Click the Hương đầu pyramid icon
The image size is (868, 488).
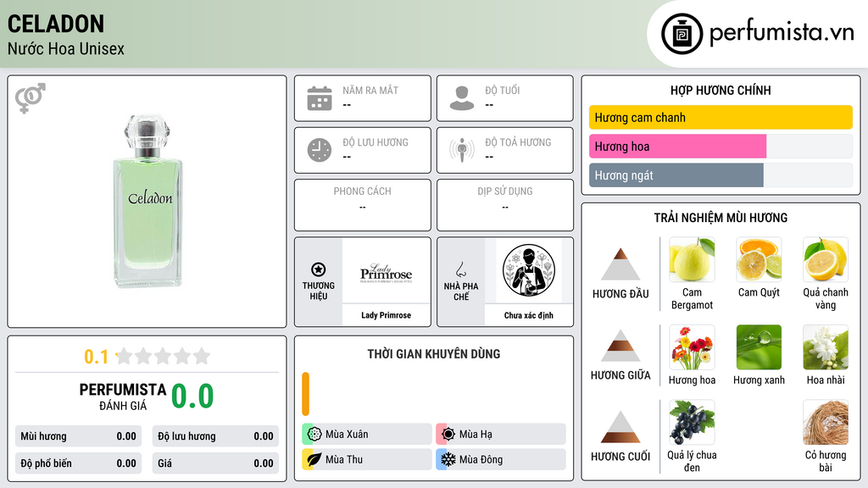coord(620,264)
